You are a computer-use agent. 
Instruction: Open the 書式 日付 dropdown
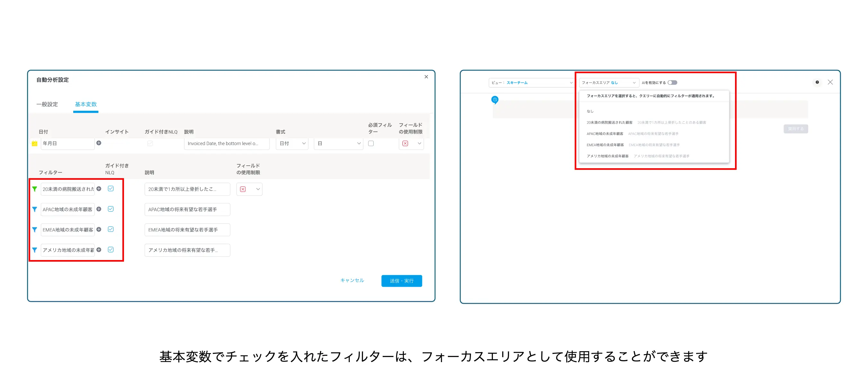[292, 143]
